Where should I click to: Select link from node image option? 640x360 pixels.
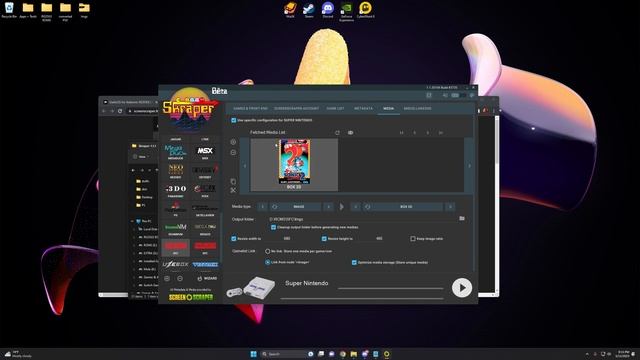click(x=268, y=262)
